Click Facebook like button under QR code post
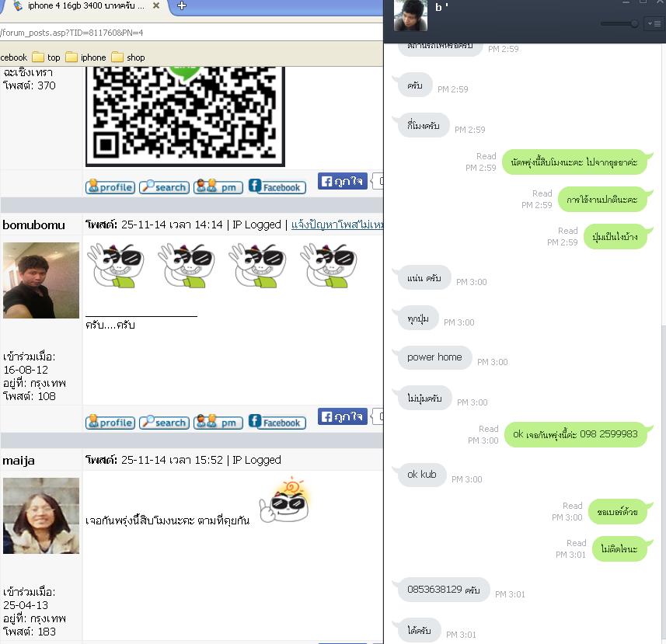This screenshot has height=644, width=666. pyautogui.click(x=343, y=181)
